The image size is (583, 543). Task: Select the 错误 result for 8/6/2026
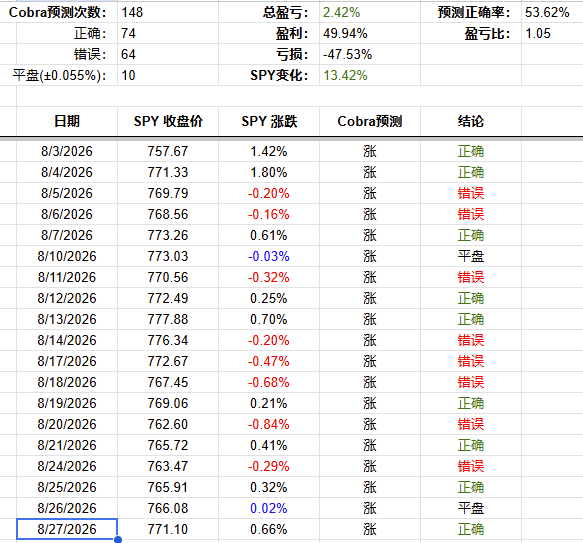(471, 214)
